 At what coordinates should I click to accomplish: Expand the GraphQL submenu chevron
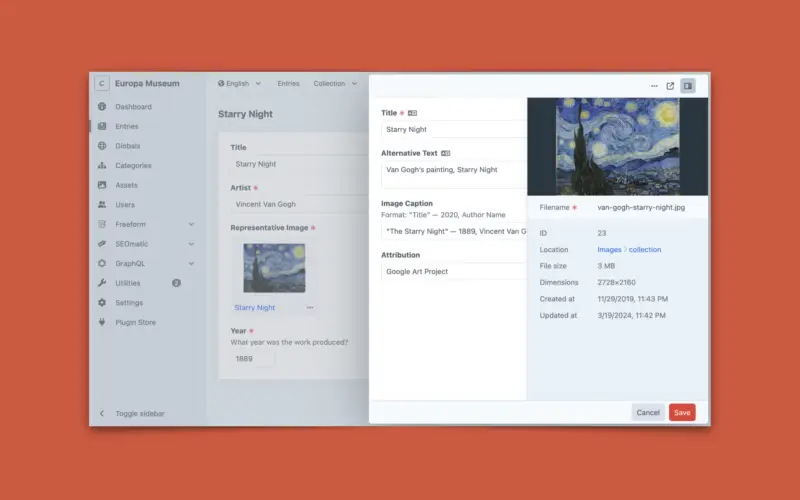click(x=191, y=263)
